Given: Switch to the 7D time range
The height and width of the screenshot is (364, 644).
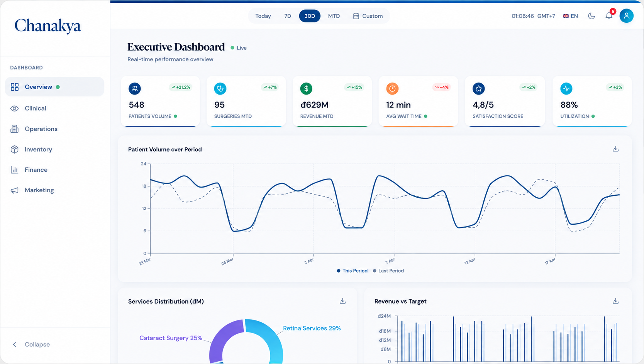Looking at the screenshot, I should 288,16.
